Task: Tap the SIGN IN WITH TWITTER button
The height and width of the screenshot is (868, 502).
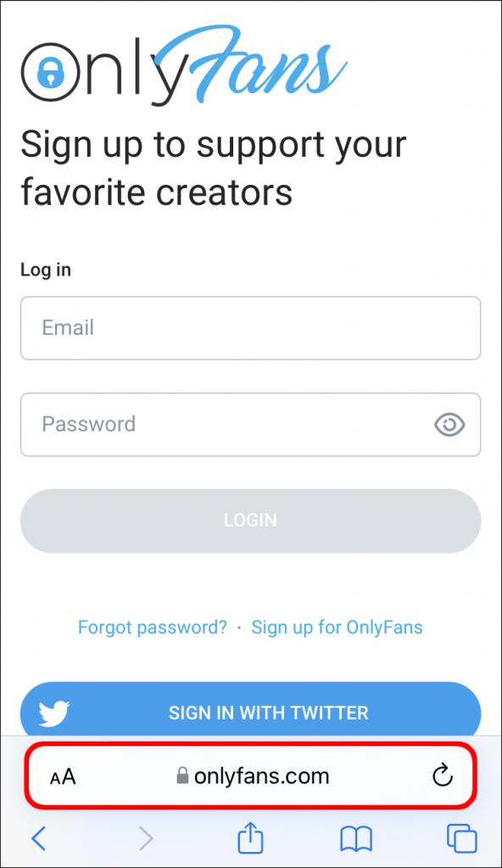Action: [x=268, y=713]
